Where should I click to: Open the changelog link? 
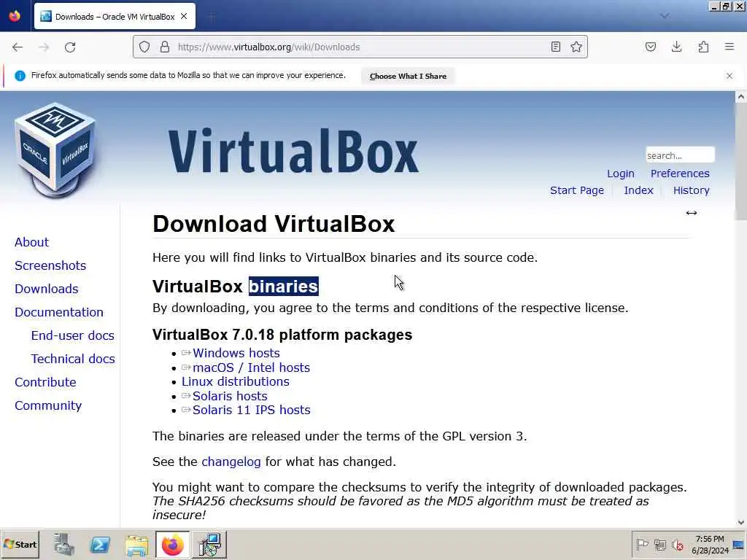[231, 462]
